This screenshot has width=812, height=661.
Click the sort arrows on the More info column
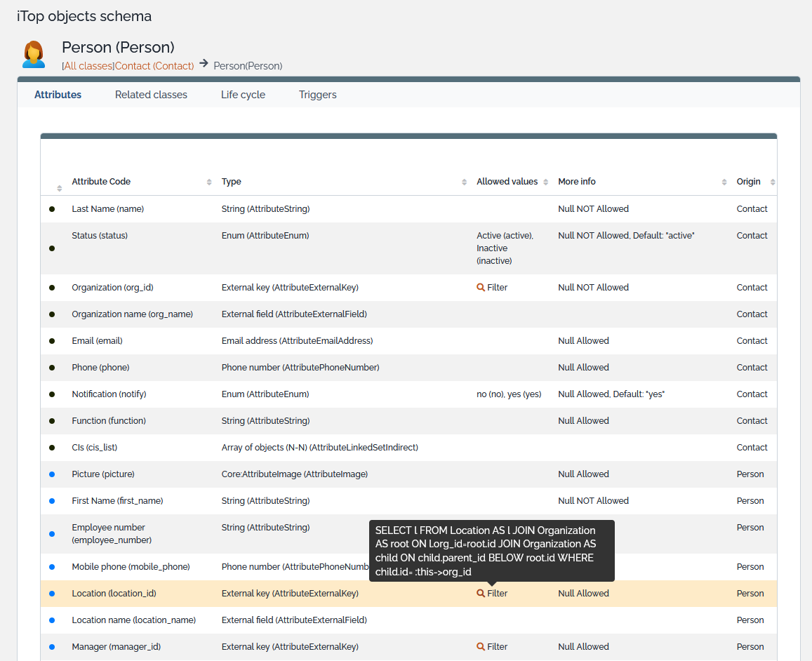point(724,182)
